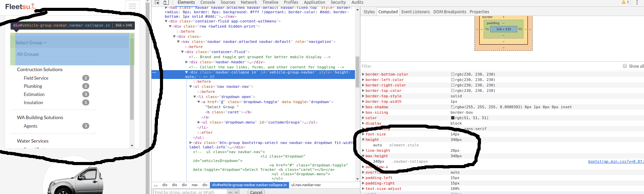Open the Security tab

(x=338, y=2)
